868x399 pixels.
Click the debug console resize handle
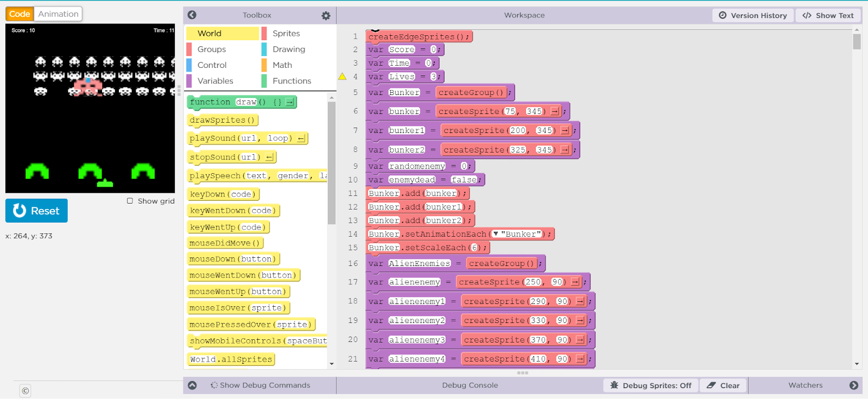tap(523, 373)
